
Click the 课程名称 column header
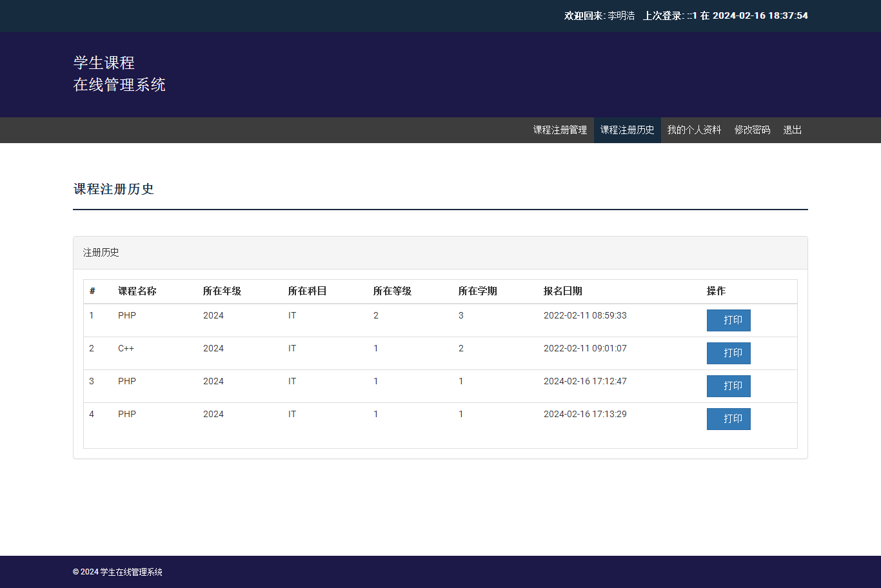(x=137, y=291)
